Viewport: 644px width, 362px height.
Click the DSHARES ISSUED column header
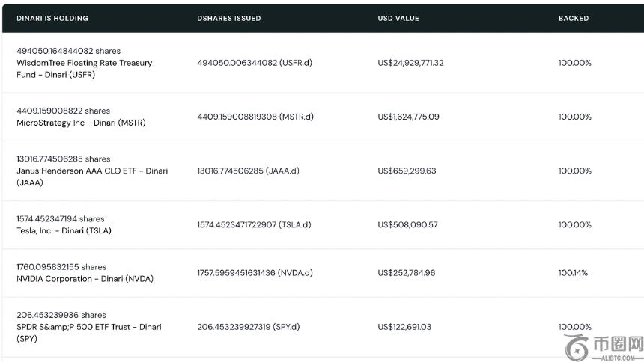point(228,19)
